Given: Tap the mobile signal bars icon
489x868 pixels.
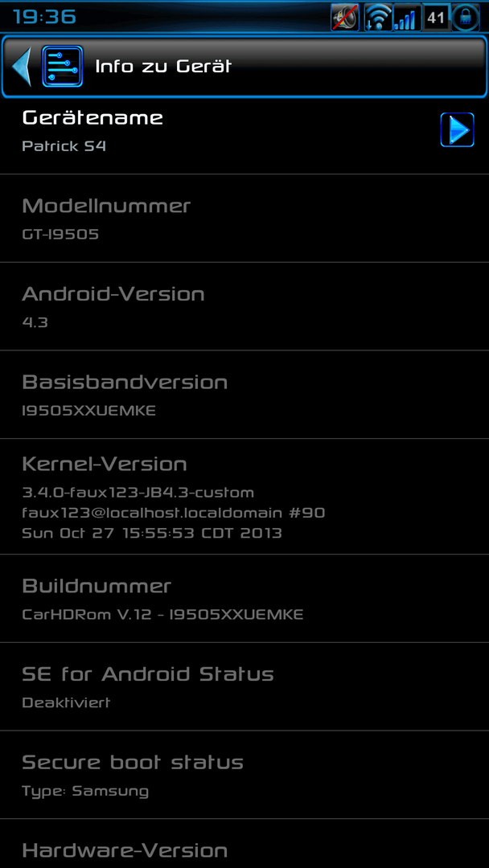Looking at the screenshot, I should point(406,18).
